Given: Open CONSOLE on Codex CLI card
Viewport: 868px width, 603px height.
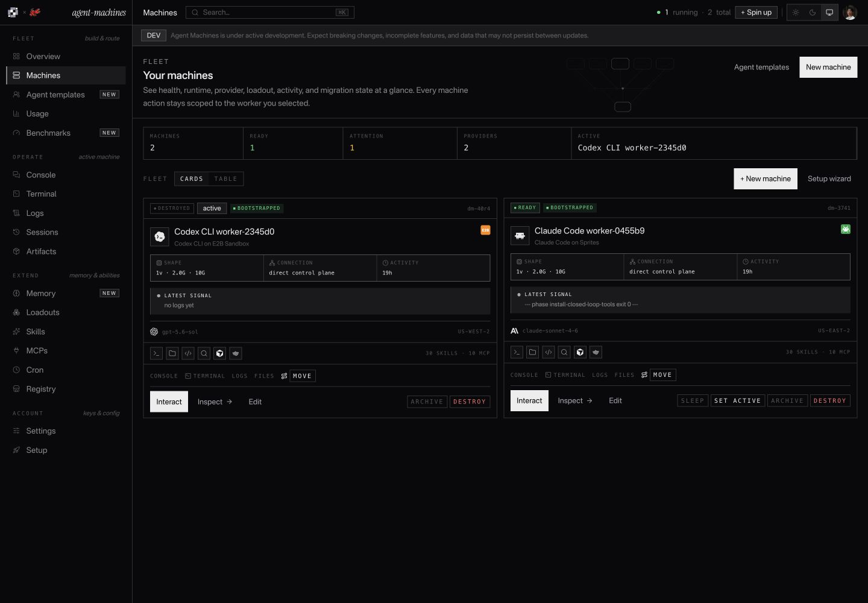Looking at the screenshot, I should (164, 376).
